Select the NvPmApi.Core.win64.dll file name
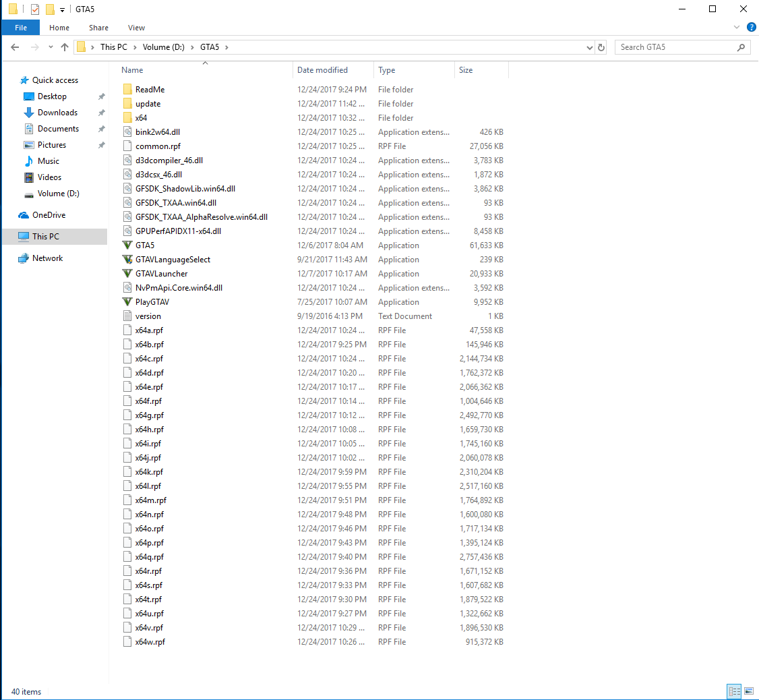759x700 pixels. point(179,288)
